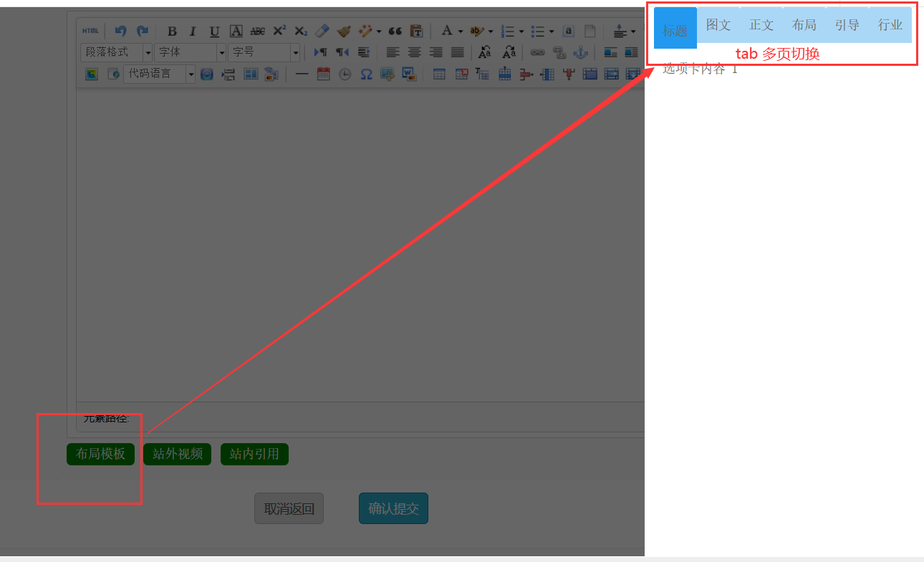Switch to the 图文 tab
924x562 pixels.
718,25
